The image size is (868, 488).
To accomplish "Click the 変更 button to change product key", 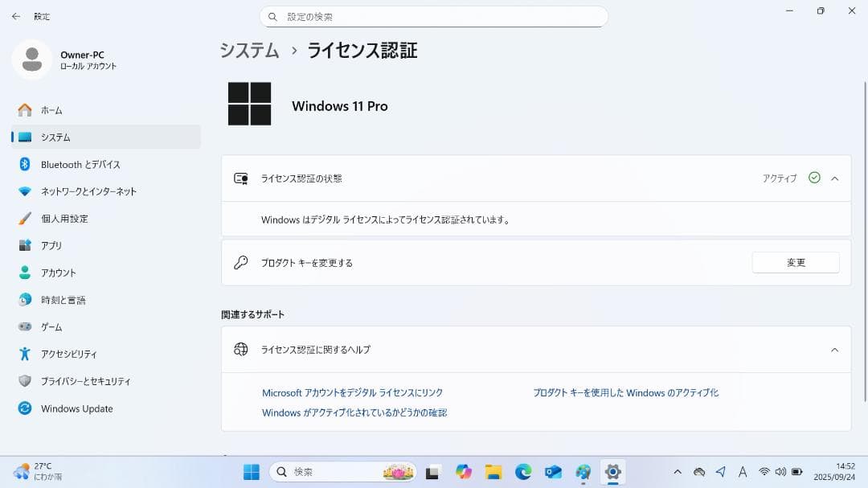I will pyautogui.click(x=795, y=262).
